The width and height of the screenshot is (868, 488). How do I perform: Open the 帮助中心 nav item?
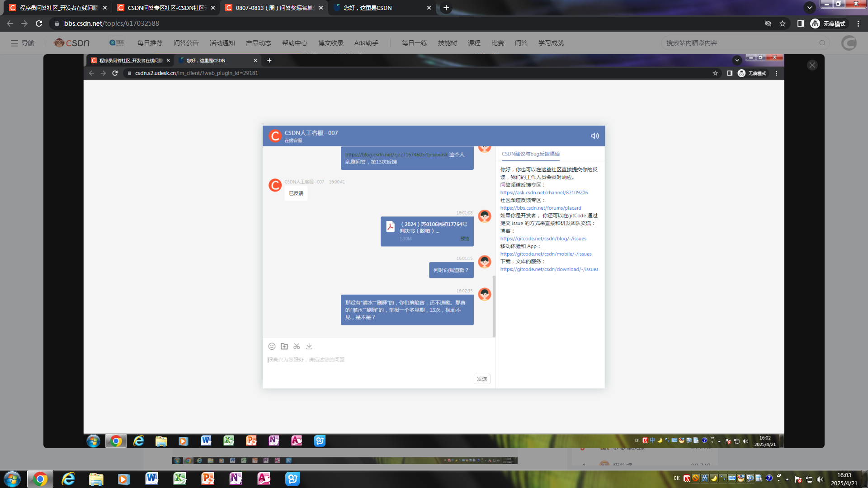(x=295, y=43)
